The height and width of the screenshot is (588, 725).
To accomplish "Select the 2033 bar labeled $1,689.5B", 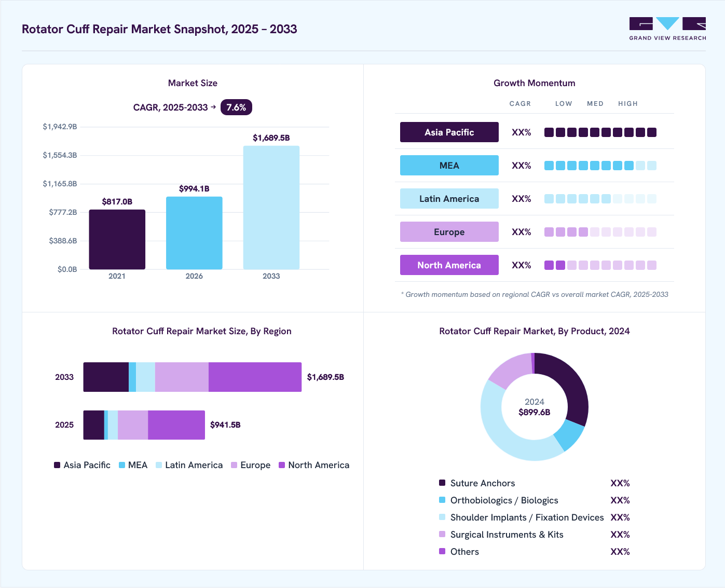I will [271, 208].
